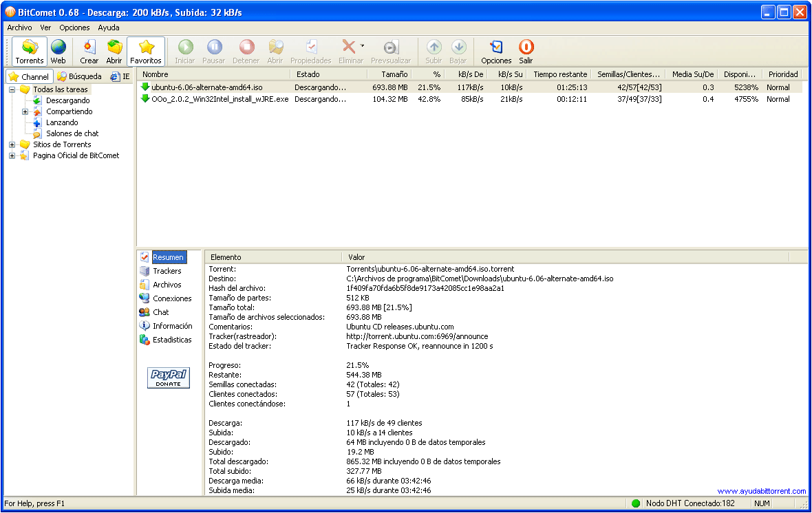
Task: Click the Salir exit icon
Action: (x=526, y=47)
